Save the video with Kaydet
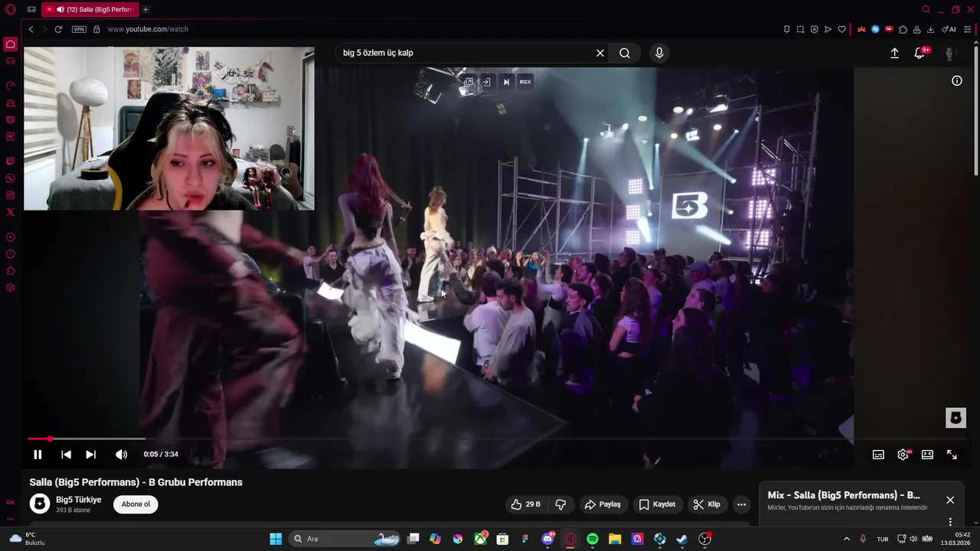This screenshot has height=551, width=980. (657, 504)
